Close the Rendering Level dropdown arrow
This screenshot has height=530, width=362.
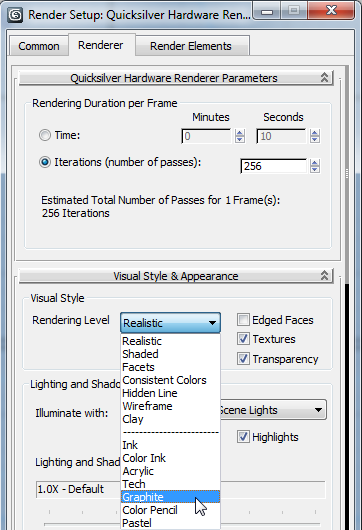point(212,323)
